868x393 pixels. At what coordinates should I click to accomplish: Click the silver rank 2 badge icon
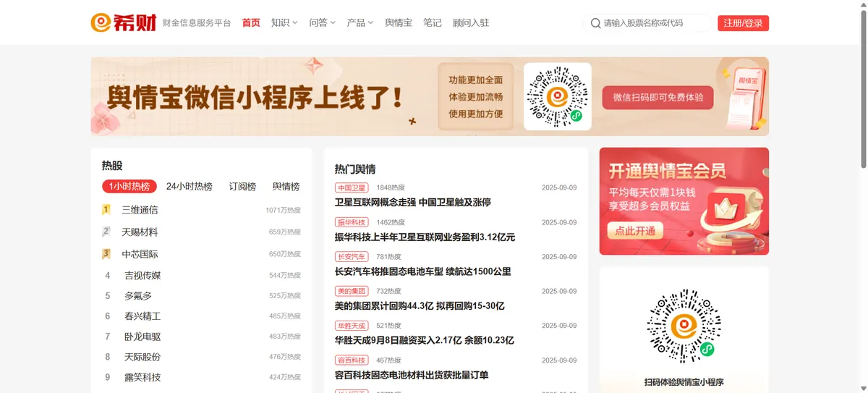(x=106, y=232)
